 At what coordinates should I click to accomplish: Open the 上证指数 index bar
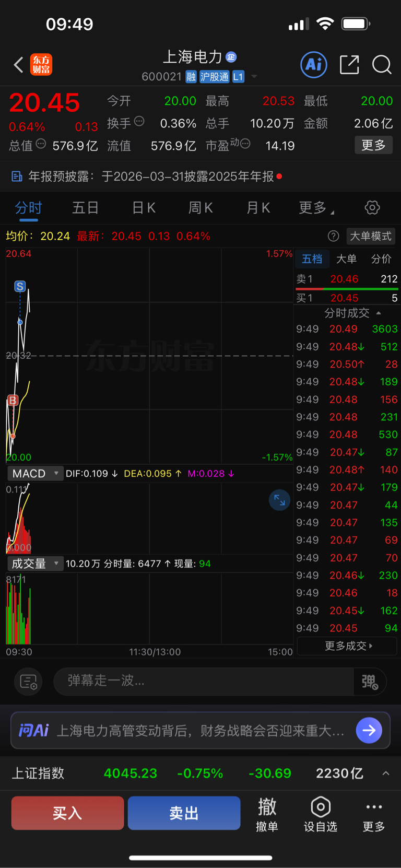[x=200, y=773]
